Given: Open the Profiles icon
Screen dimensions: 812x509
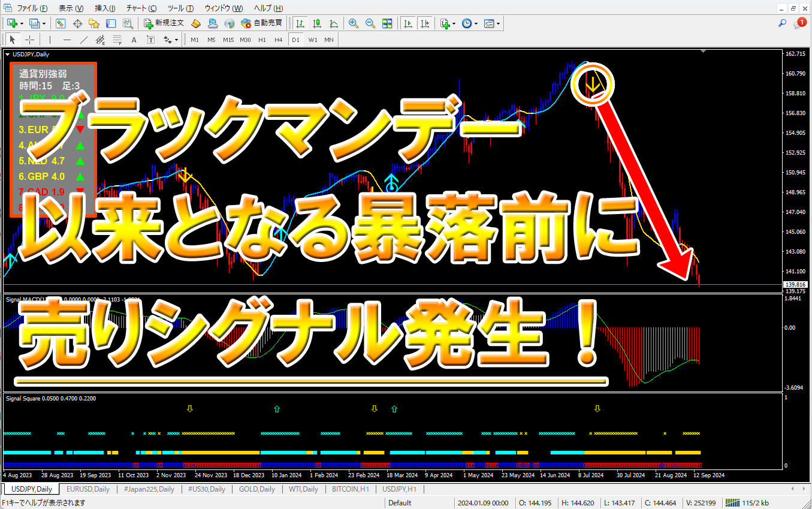Looking at the screenshot, I should pos(34,23).
